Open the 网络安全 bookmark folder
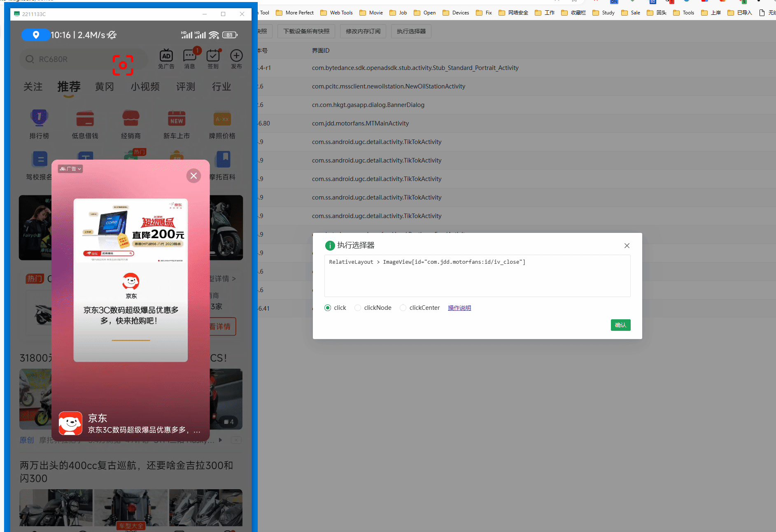The height and width of the screenshot is (532, 776). click(x=513, y=13)
